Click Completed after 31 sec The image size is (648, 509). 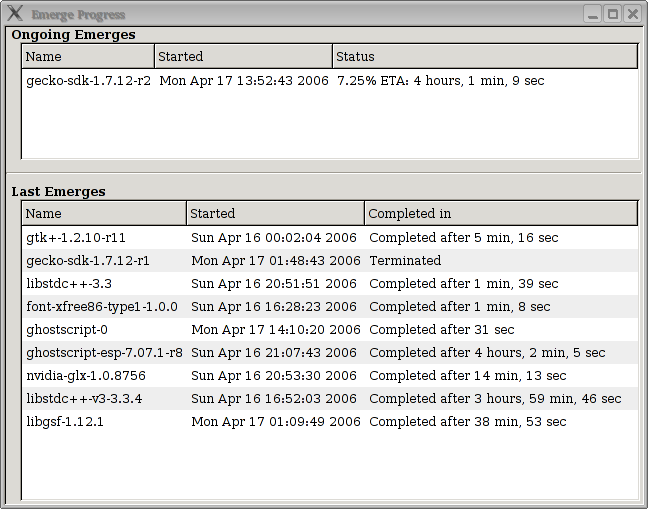(442, 330)
